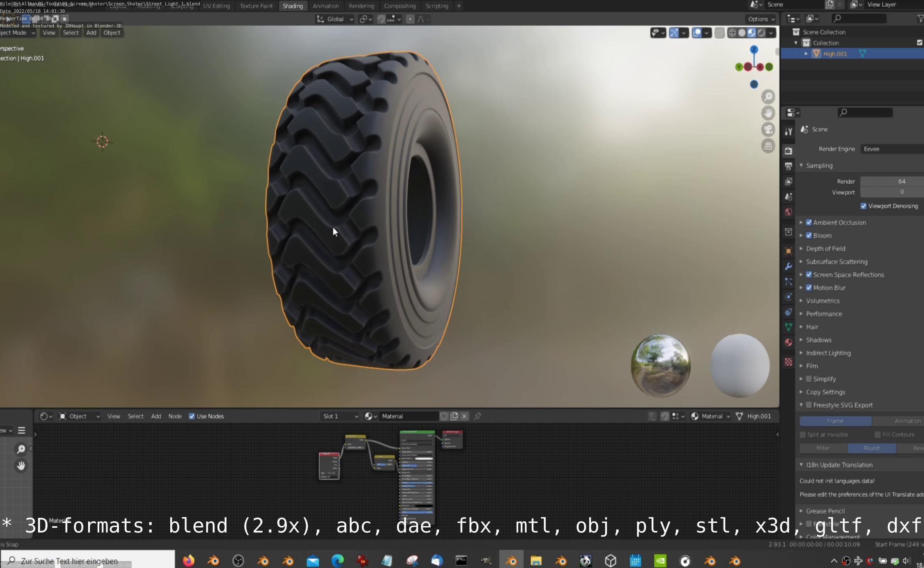This screenshot has width=924, height=568.
Task: Open the Object Data properties tab icon
Action: [x=788, y=327]
